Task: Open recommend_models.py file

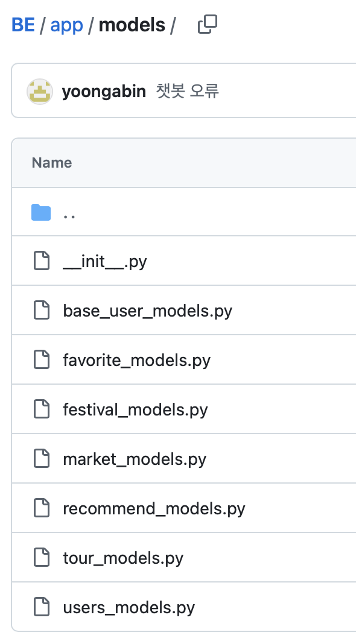Action: coord(154,509)
